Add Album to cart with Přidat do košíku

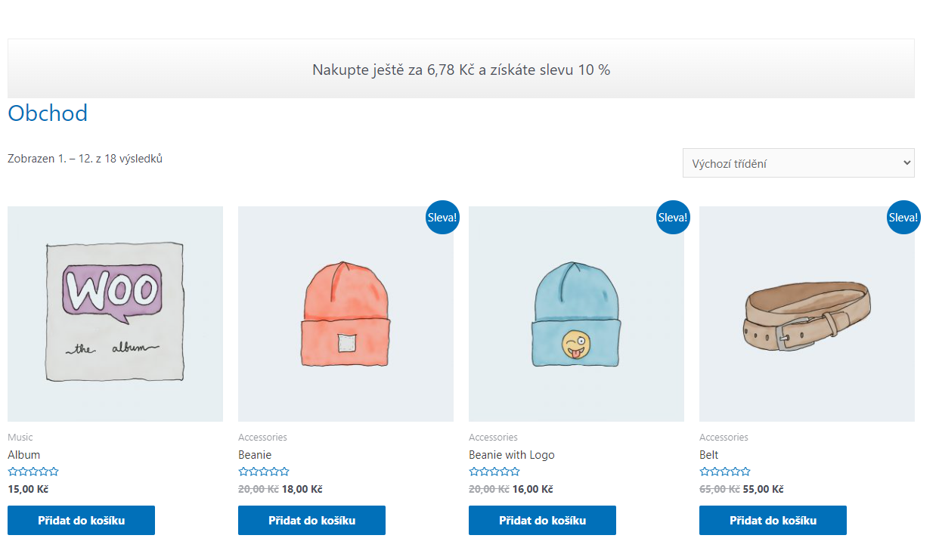point(81,521)
